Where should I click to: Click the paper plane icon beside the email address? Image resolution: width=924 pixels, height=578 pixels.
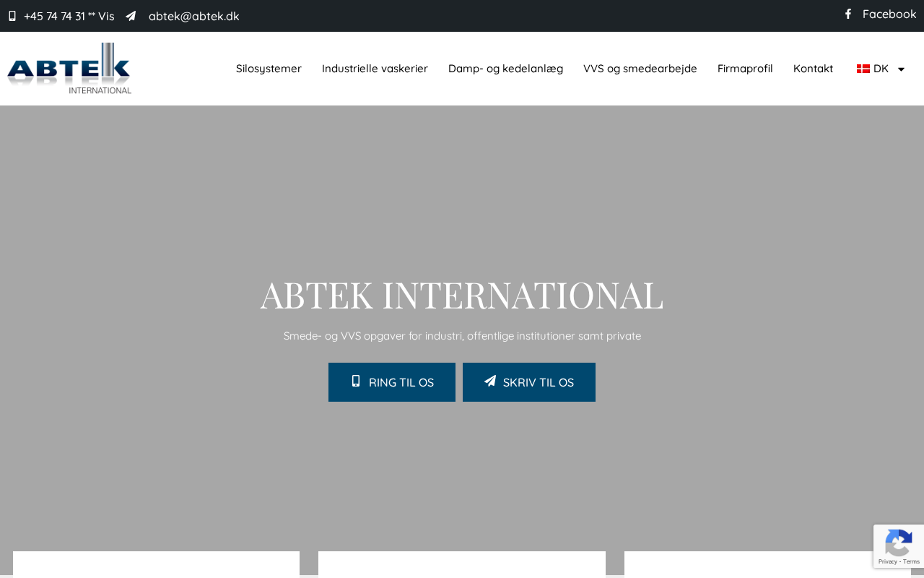(x=131, y=16)
